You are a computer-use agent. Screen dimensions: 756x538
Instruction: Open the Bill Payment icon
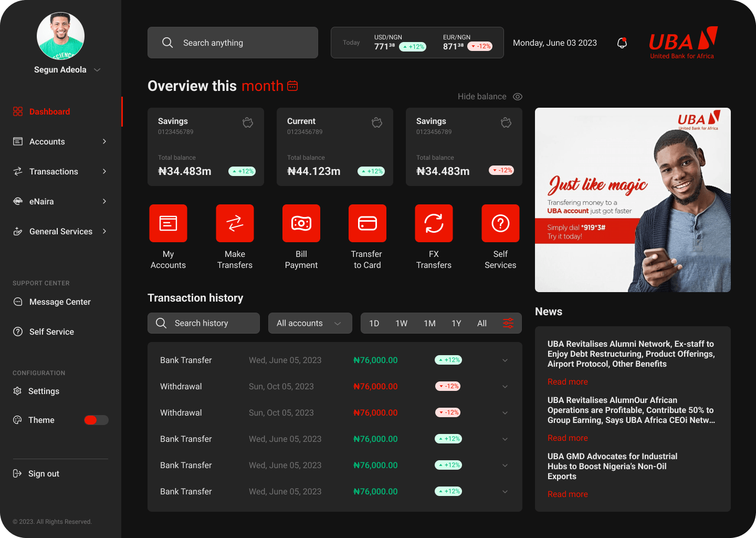click(x=301, y=223)
